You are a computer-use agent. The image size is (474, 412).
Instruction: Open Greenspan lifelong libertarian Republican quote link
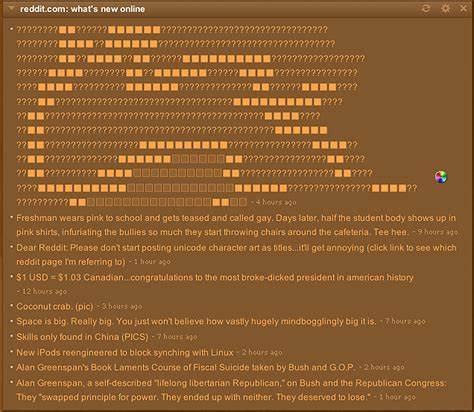coord(231,390)
